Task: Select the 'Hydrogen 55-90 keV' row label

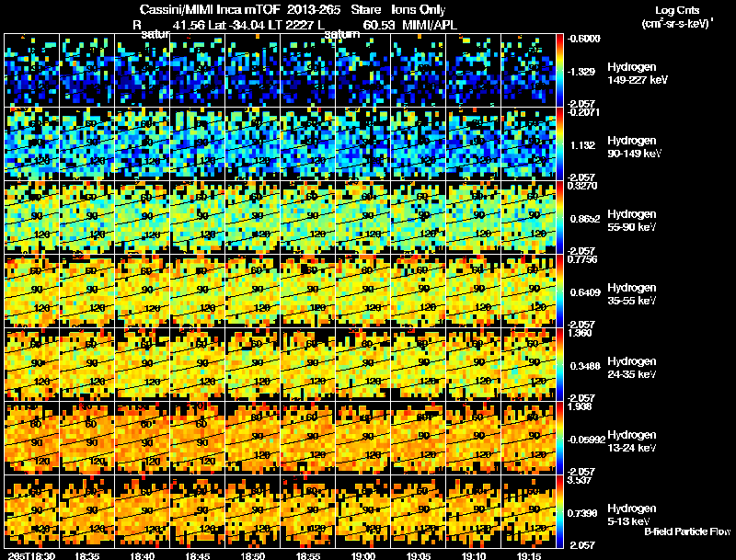Action: click(632, 221)
